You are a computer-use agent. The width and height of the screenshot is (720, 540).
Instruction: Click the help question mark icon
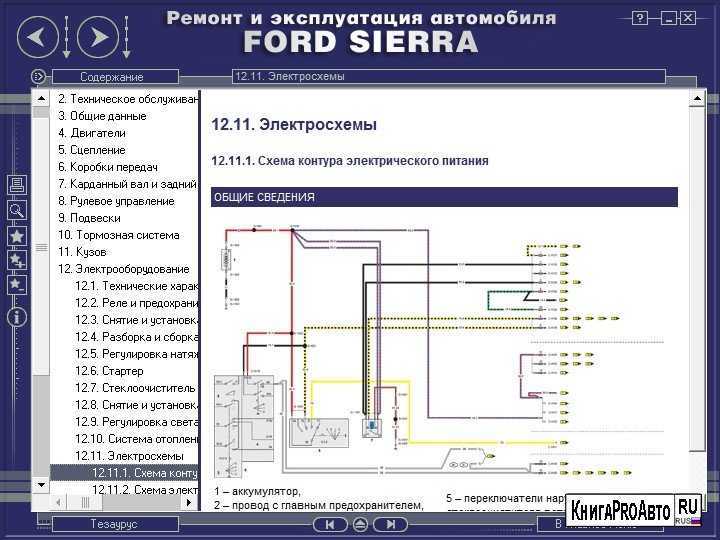640,18
